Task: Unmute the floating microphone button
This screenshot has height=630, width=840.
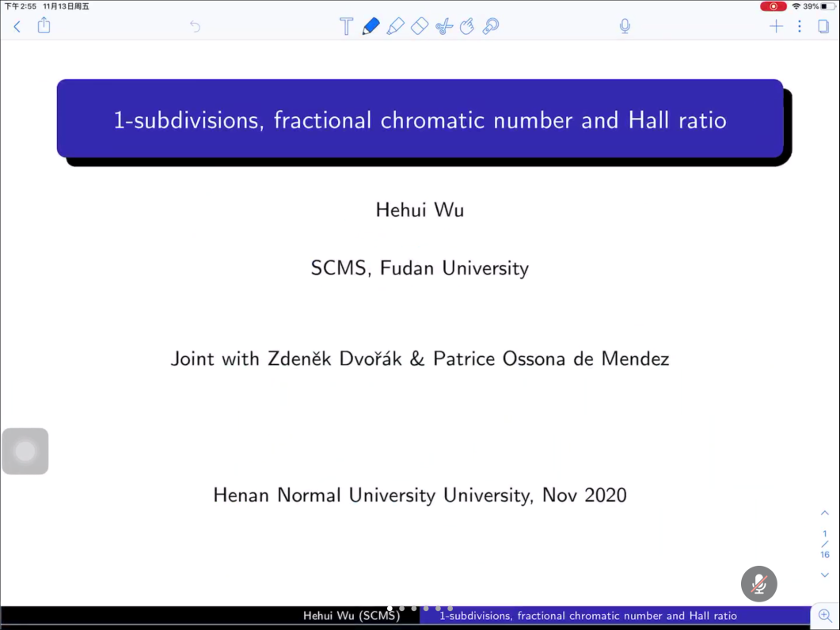Action: (758, 584)
